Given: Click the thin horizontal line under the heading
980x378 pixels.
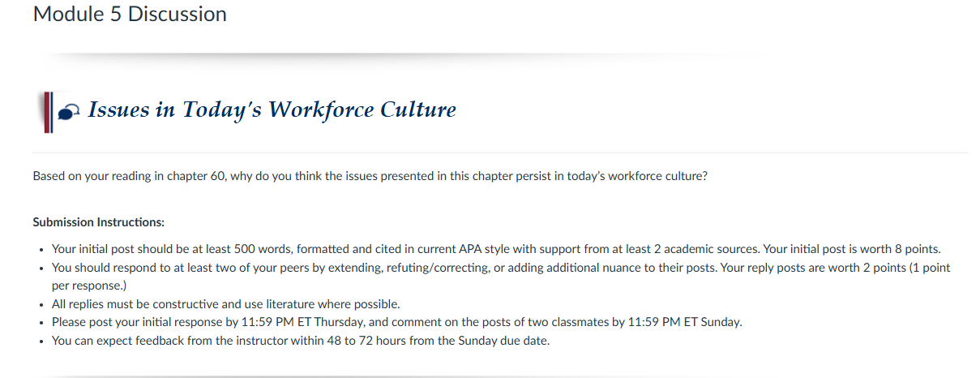Looking at the screenshot, I should coord(501,152).
